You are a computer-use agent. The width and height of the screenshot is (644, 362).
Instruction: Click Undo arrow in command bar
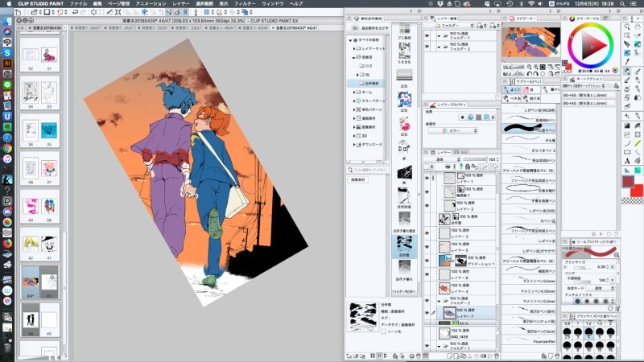(75, 12)
